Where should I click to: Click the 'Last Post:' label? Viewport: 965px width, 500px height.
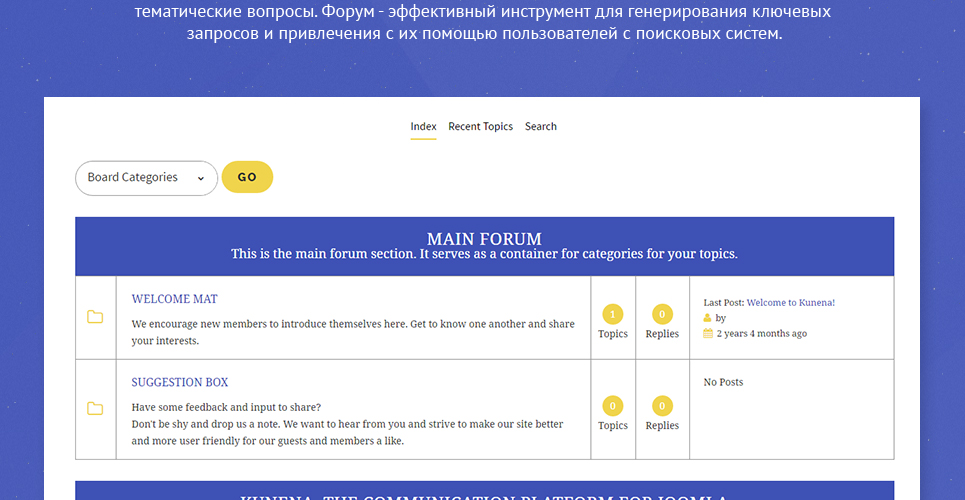pyautogui.click(x=724, y=303)
